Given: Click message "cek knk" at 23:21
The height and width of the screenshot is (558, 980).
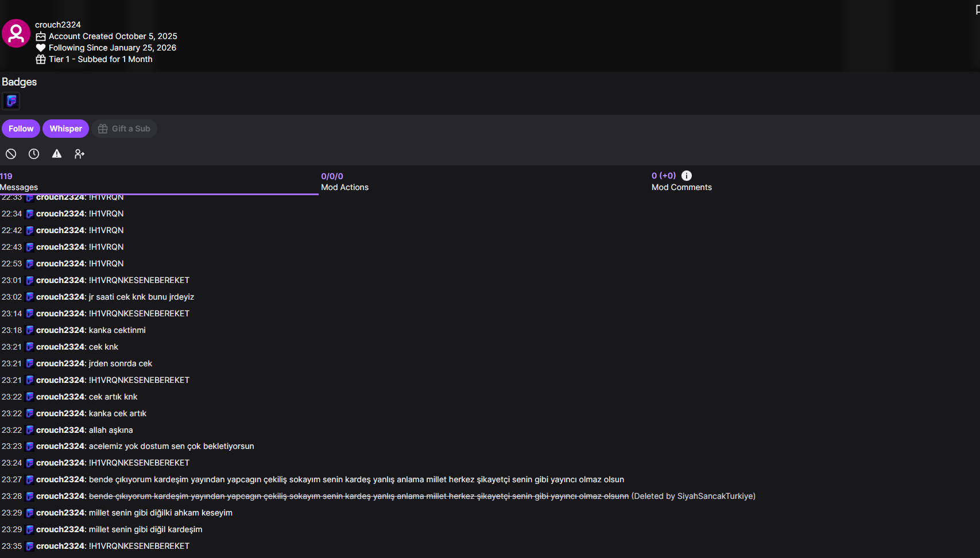Looking at the screenshot, I should (103, 347).
